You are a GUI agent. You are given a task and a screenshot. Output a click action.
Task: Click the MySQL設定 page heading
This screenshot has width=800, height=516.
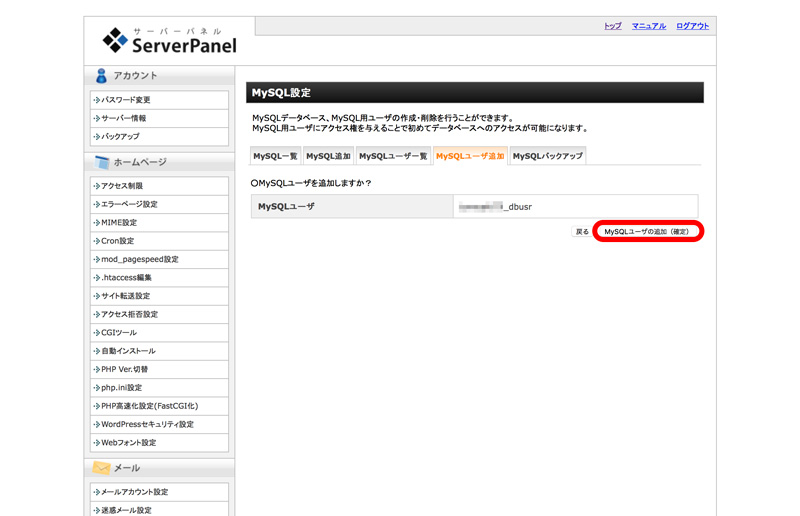[281, 93]
